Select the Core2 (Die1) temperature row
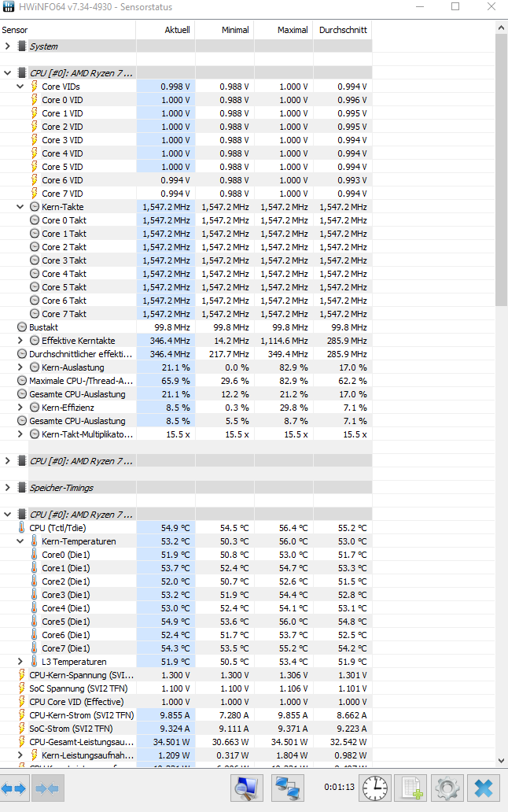Screen dimensions: 508x812 pos(186,581)
